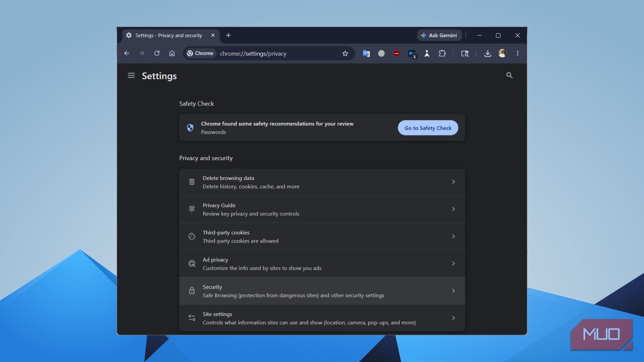Screen dimensions: 644x362
Task: Search settings with the magnifier icon
Action: (509, 75)
